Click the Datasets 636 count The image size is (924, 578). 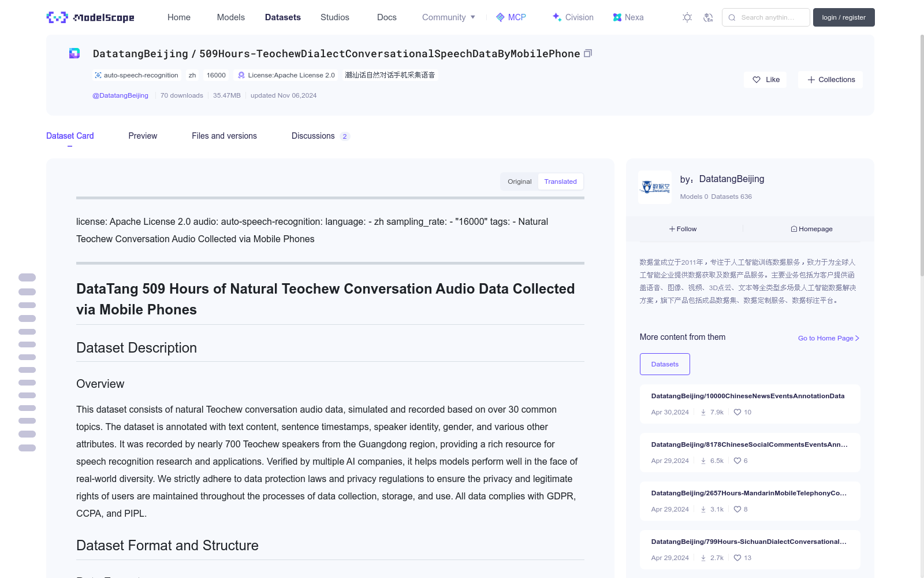(732, 197)
